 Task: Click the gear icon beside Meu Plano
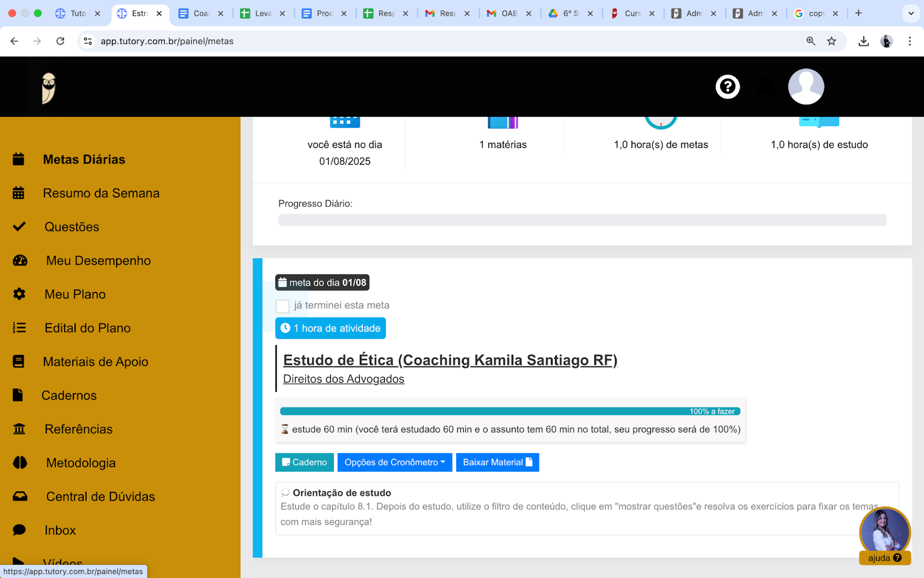click(19, 294)
